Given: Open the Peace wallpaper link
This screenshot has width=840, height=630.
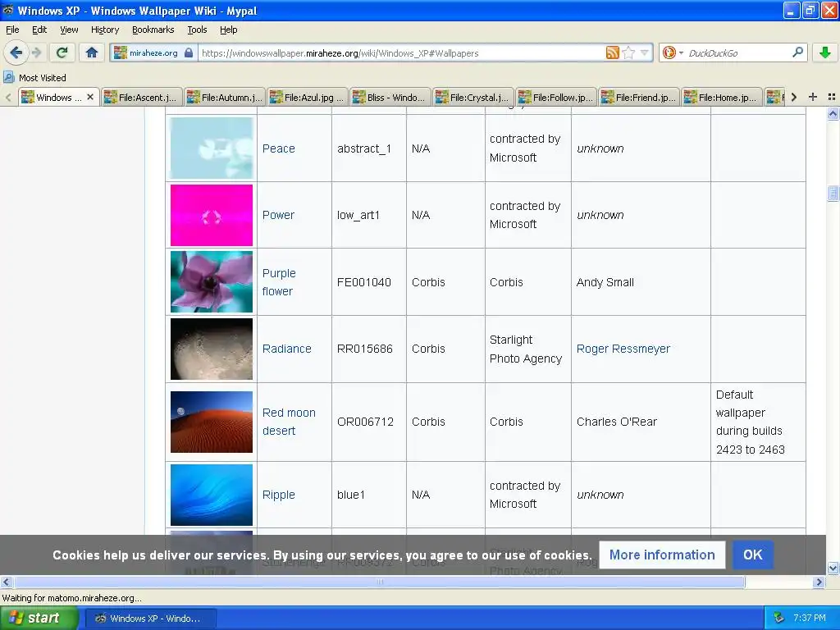Looking at the screenshot, I should click(279, 148).
